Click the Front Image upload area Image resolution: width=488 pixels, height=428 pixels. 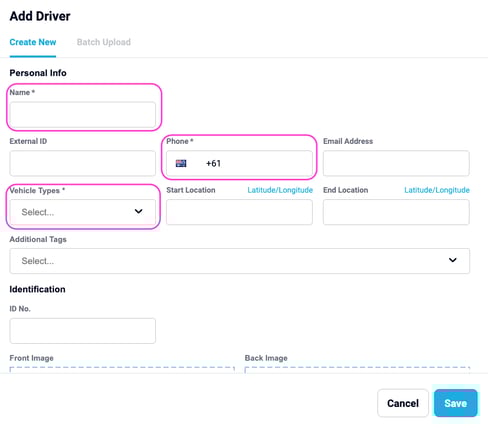(x=122, y=370)
